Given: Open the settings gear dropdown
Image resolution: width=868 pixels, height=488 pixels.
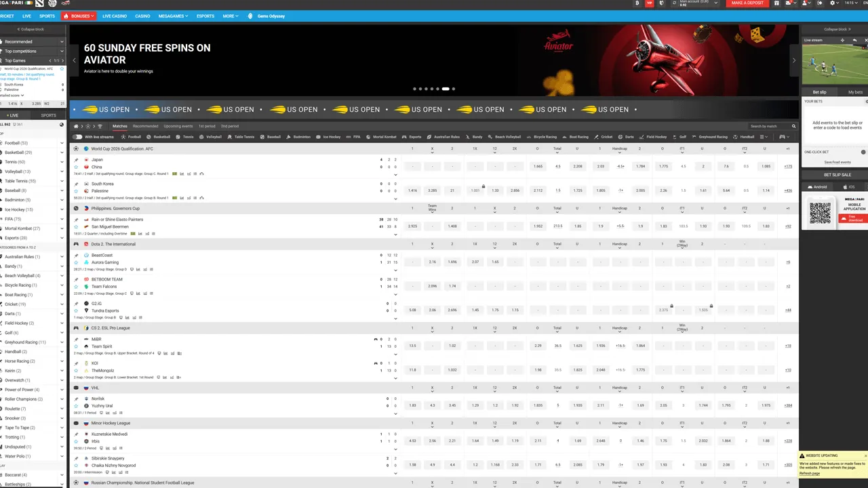Looking at the screenshot, I should click(x=834, y=3).
